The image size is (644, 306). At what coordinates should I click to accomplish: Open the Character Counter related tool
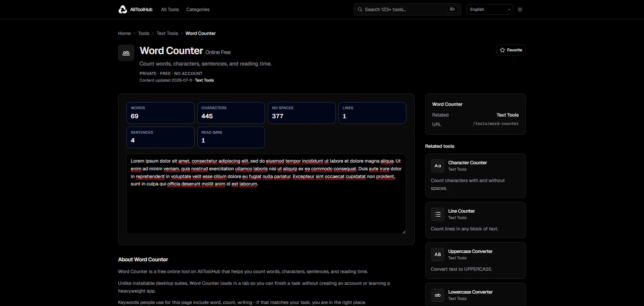point(476,176)
